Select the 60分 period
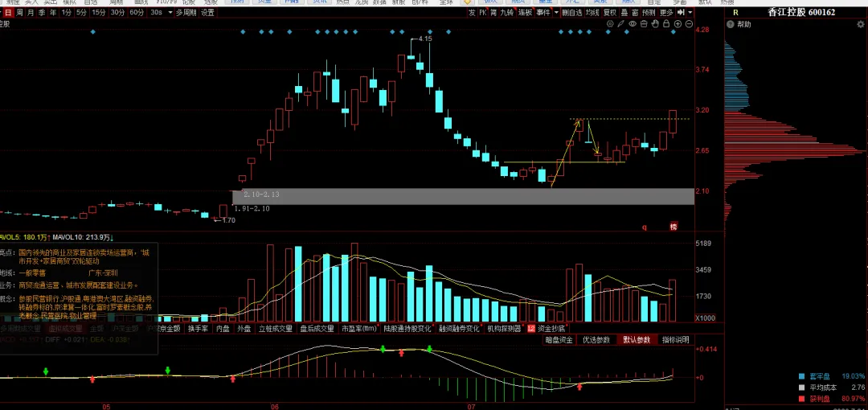Screen dimensions: 868x410 tap(137, 12)
